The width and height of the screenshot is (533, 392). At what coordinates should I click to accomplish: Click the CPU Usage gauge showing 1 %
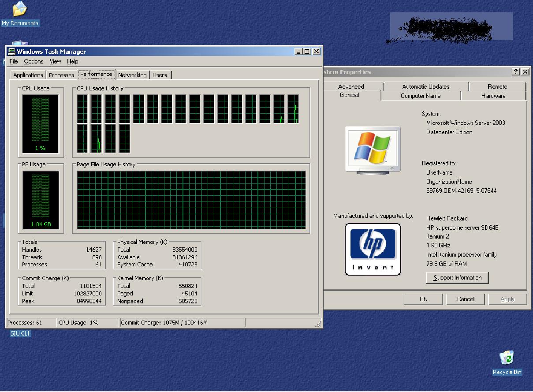click(x=41, y=124)
